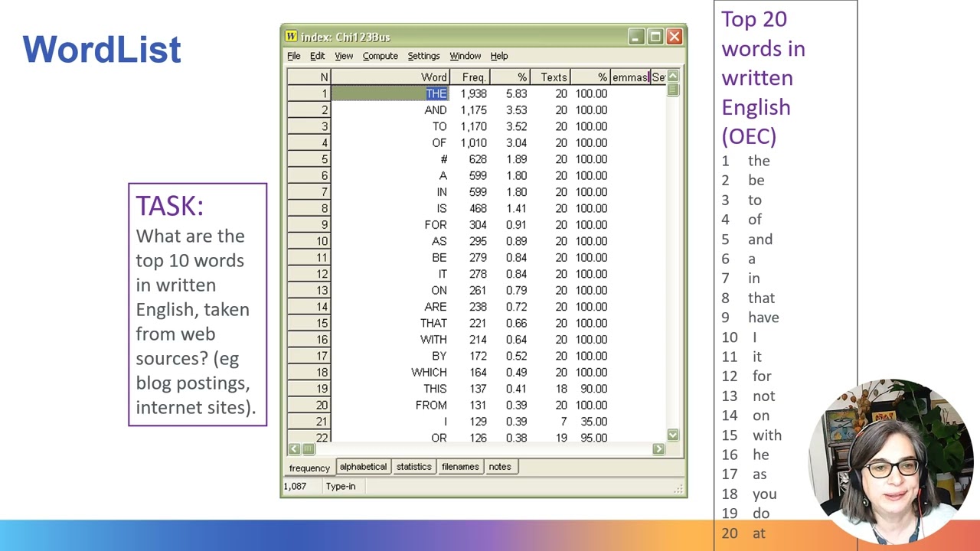Click the Type-in status bar field
This screenshot has width=980, height=551.
(341, 487)
